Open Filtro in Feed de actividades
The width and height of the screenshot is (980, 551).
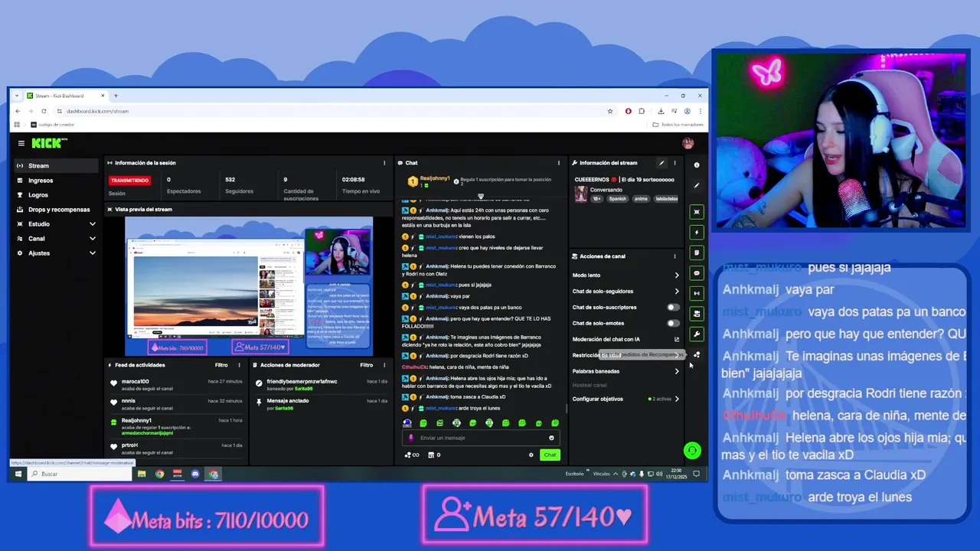(x=221, y=365)
